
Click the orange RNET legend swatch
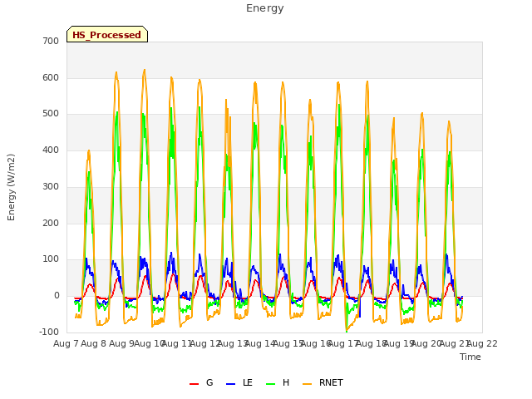[x=307, y=384]
